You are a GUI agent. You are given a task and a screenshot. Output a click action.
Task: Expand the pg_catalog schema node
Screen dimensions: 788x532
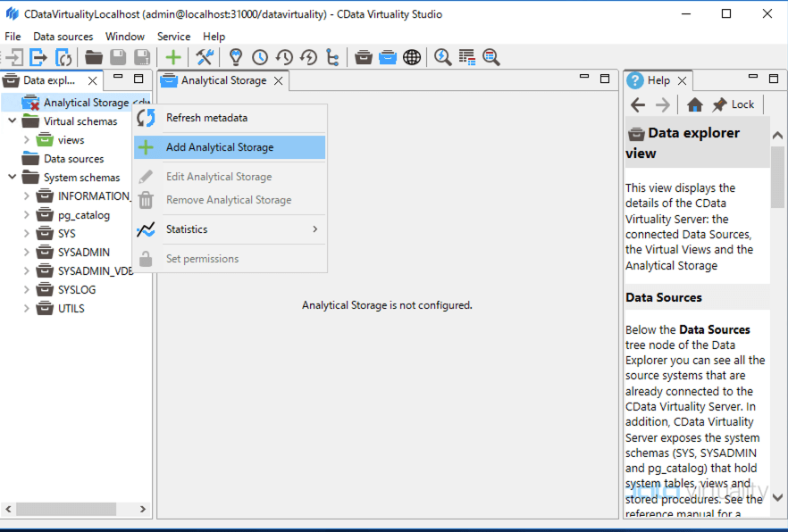(27, 215)
